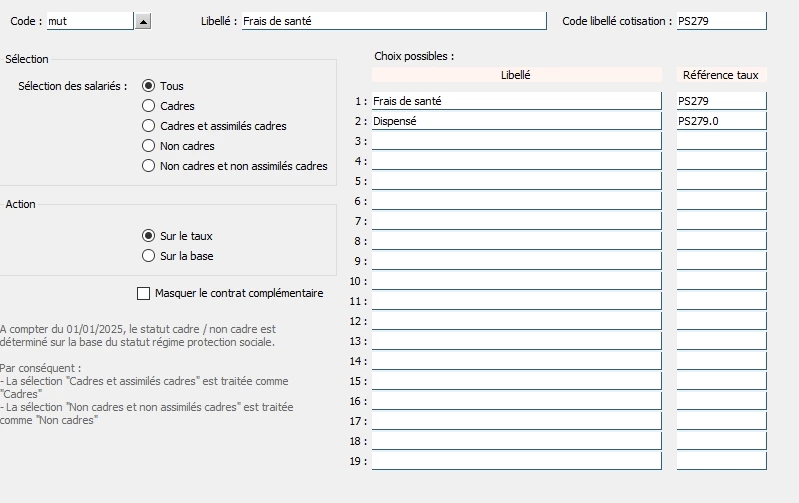The height and width of the screenshot is (503, 799).
Task: Choose "Non cadres et non assimilés cadres"
Action: [x=149, y=166]
